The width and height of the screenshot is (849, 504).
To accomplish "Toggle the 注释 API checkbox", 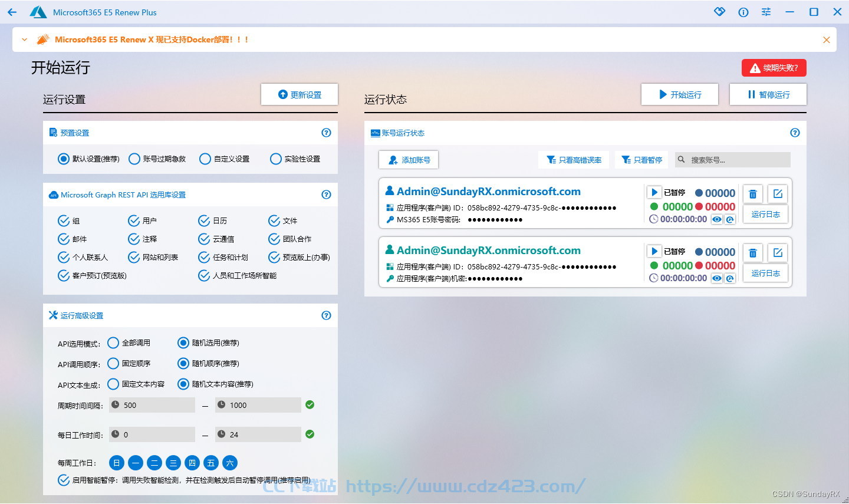I will pyautogui.click(x=134, y=239).
